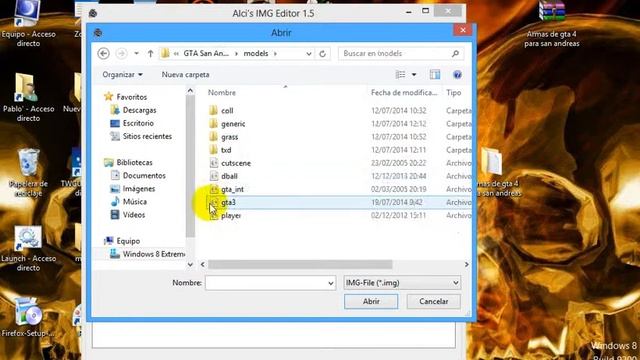
Task: Select Windows 8 Extreme drive
Action: click(x=147, y=254)
